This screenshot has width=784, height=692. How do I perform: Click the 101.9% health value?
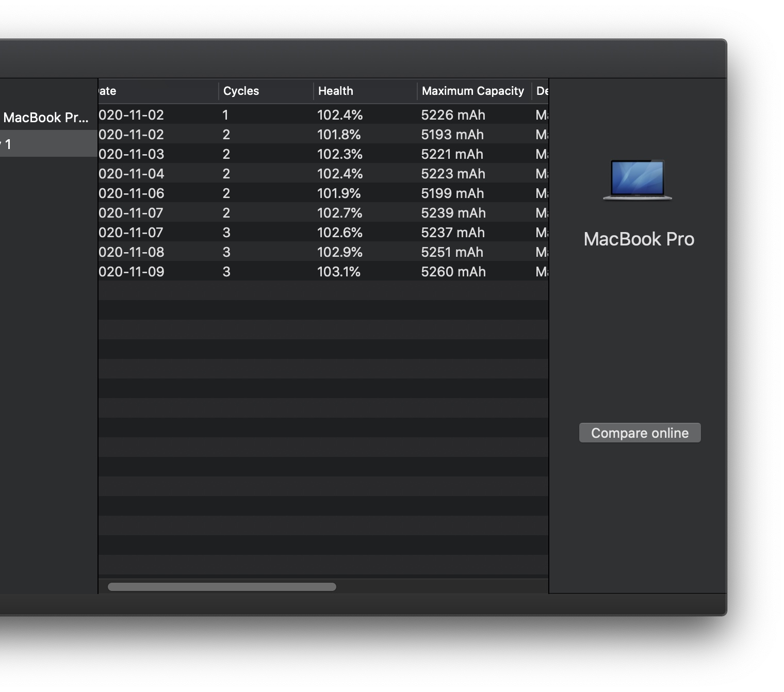click(339, 193)
